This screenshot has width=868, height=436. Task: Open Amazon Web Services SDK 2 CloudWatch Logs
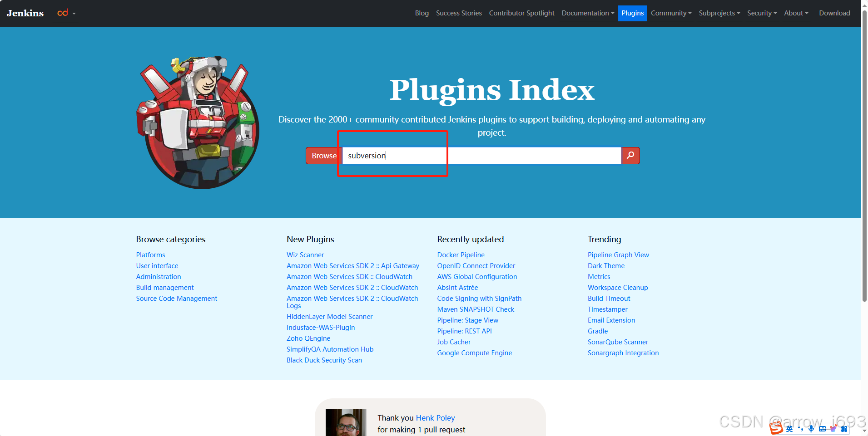[x=352, y=302]
